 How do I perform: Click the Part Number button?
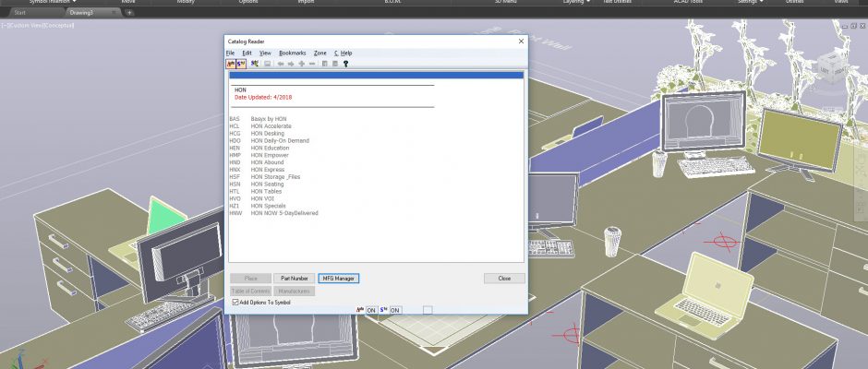pyautogui.click(x=294, y=279)
